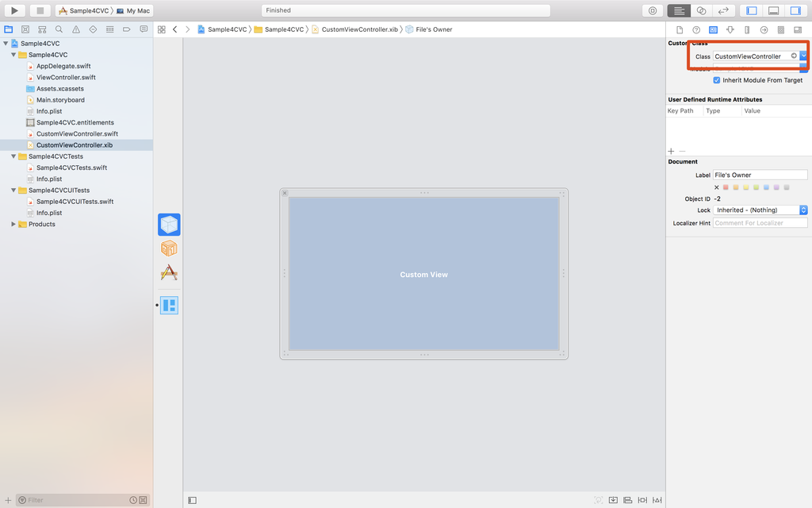812x508 pixels.
Task: Hide the right Utilities panel
Action: click(796, 10)
